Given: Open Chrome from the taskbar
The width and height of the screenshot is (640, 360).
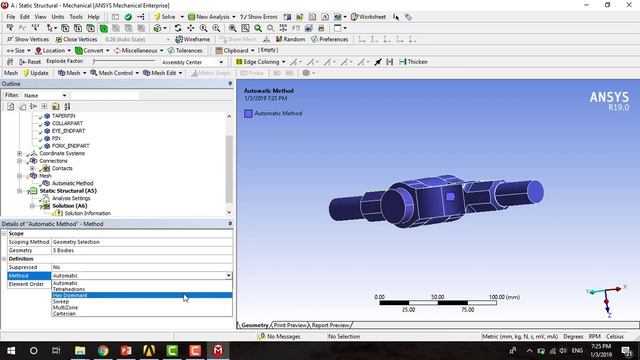Looking at the screenshot, I should [x=103, y=351].
